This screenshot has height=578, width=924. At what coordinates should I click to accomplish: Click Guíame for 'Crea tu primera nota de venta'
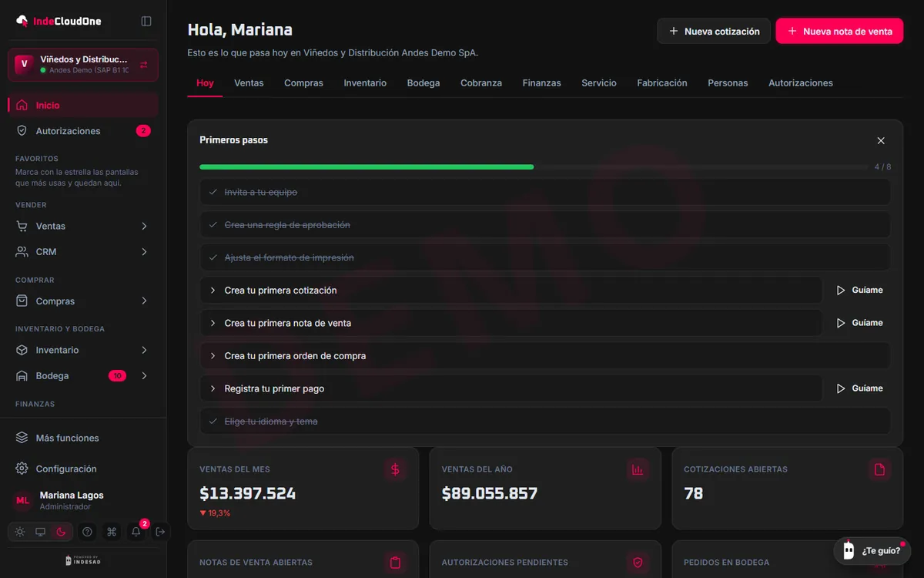click(x=860, y=323)
